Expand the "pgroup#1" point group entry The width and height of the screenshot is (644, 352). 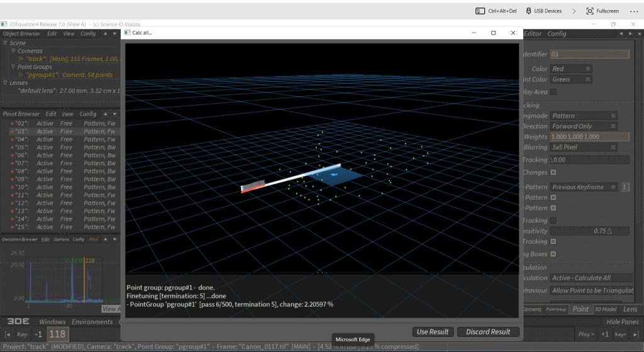pyautogui.click(x=21, y=75)
